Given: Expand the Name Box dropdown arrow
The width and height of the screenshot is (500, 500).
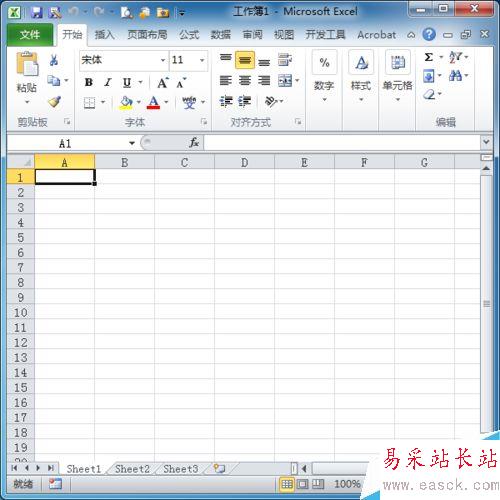Looking at the screenshot, I should tap(132, 143).
